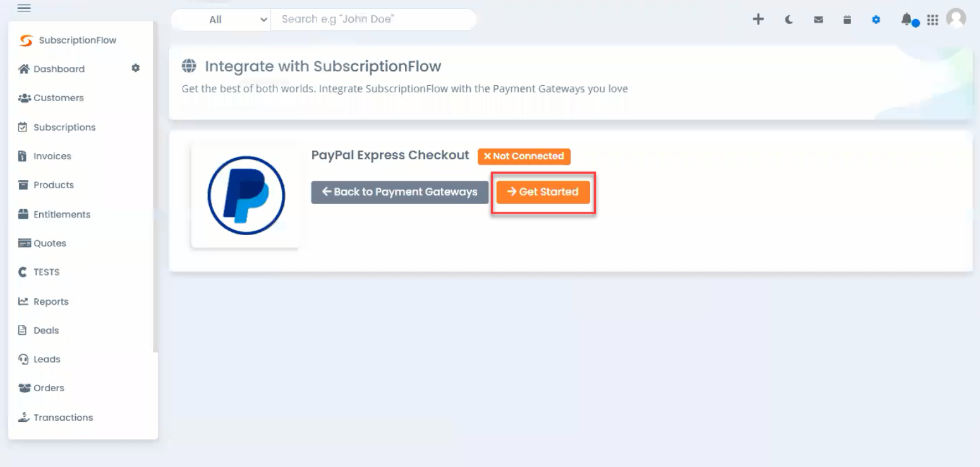The width and height of the screenshot is (980, 467).
Task: Go Back to Payment Gateways
Action: click(x=400, y=192)
